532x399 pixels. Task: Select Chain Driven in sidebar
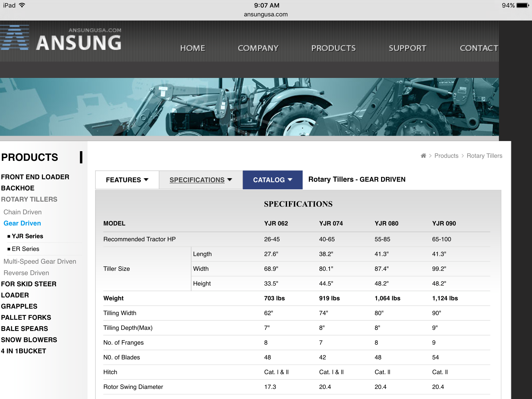(x=23, y=212)
